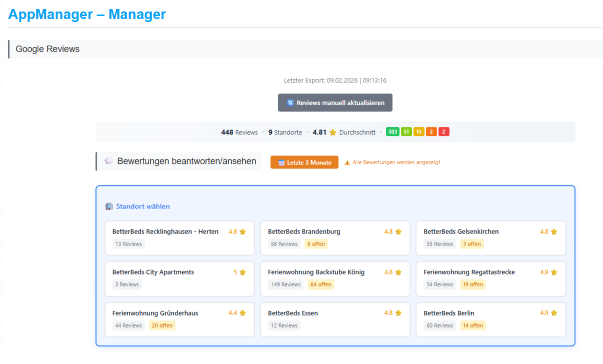Click the speech bubble icon beside Bewertungen
The image size is (603, 364).
click(x=109, y=161)
